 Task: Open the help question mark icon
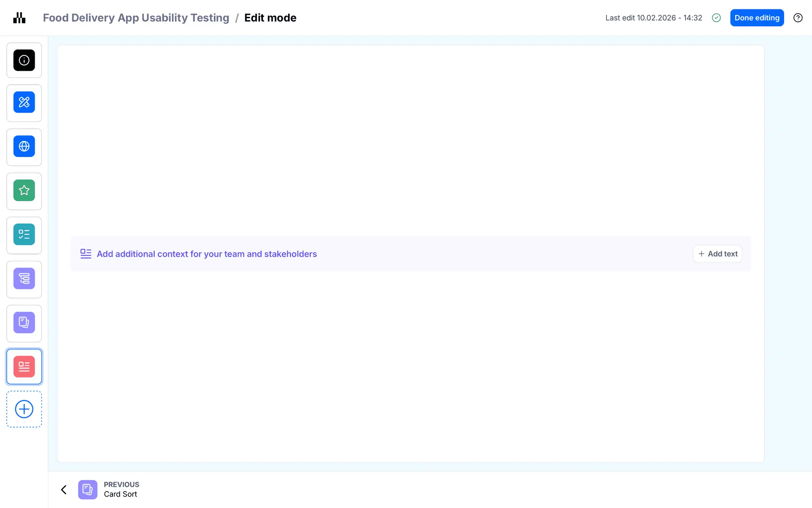(x=798, y=18)
